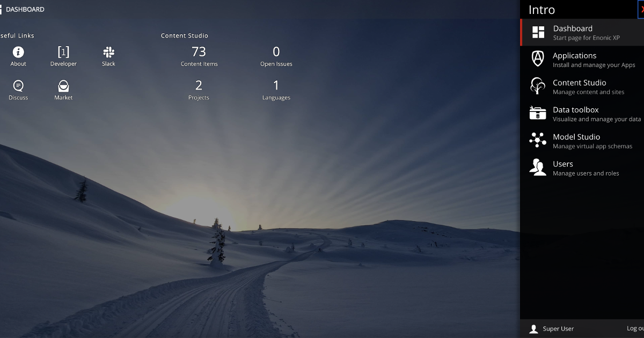Select Data toolbox in the launcher menu
Screen dimensions: 644x338
582,114
